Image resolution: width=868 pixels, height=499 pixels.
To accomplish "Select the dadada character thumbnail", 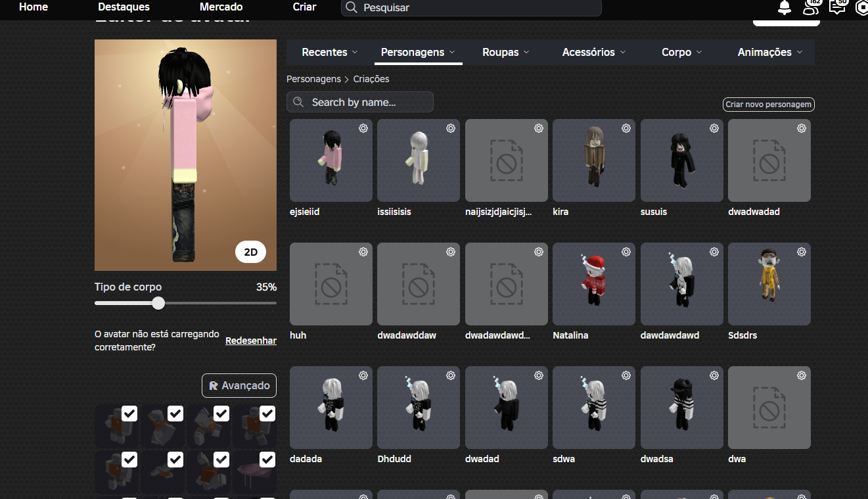I will coord(331,408).
